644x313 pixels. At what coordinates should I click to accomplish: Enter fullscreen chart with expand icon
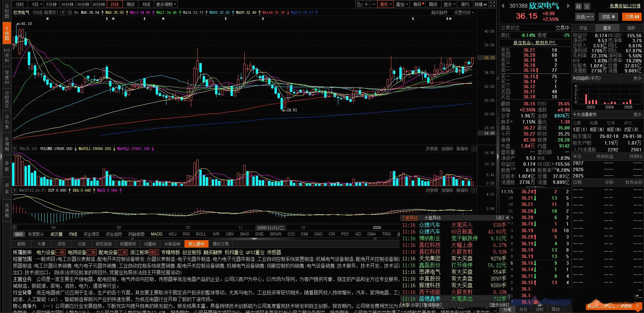[x=492, y=4]
